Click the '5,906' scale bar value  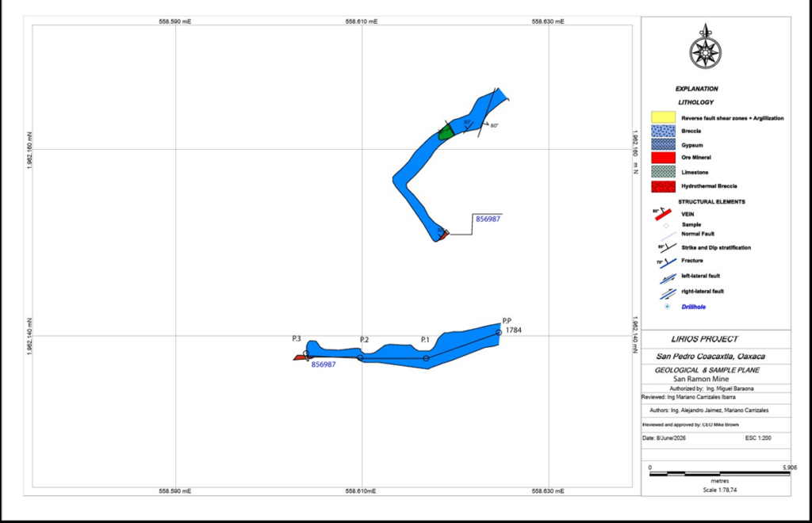(x=790, y=468)
